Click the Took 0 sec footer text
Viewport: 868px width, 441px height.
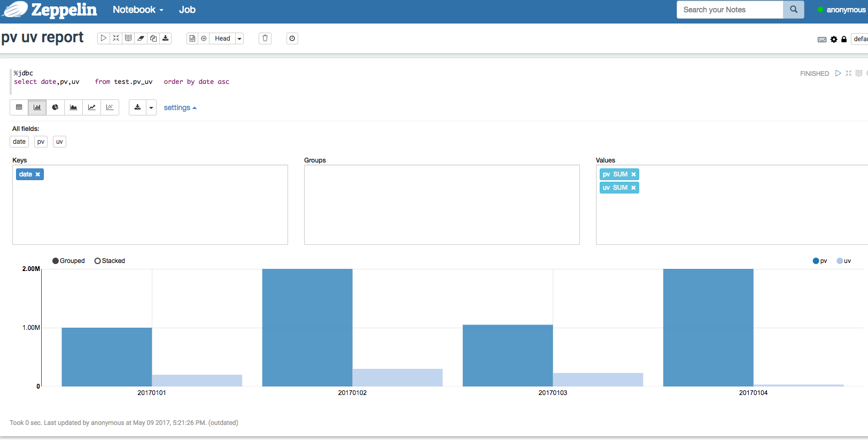tap(124, 423)
